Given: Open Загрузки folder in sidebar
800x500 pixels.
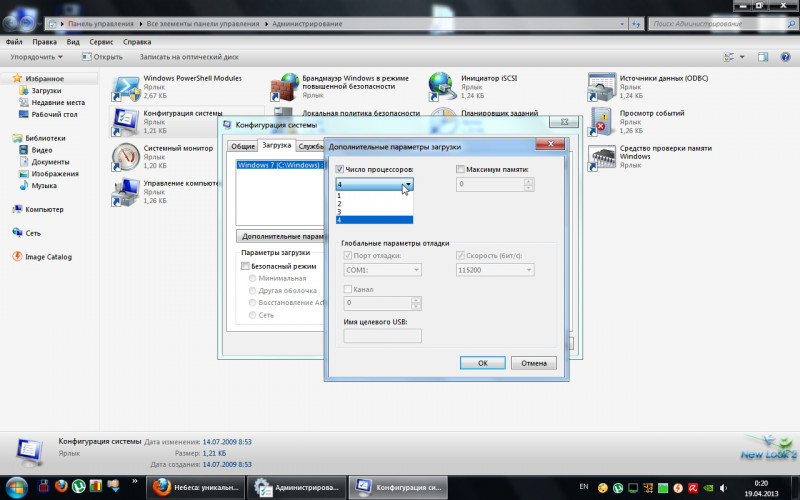Looking at the screenshot, I should (x=46, y=90).
